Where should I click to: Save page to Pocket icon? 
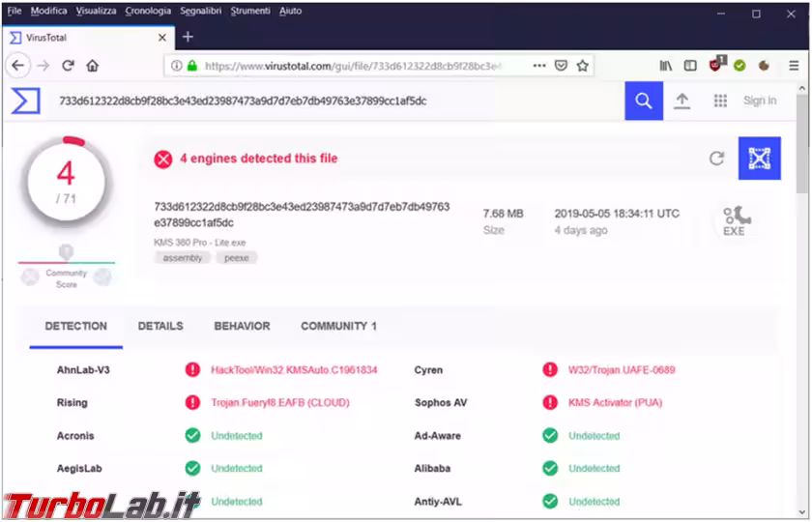click(x=561, y=66)
